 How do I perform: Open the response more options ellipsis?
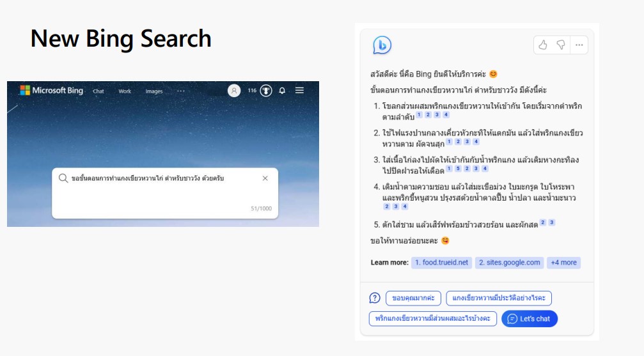tap(579, 45)
